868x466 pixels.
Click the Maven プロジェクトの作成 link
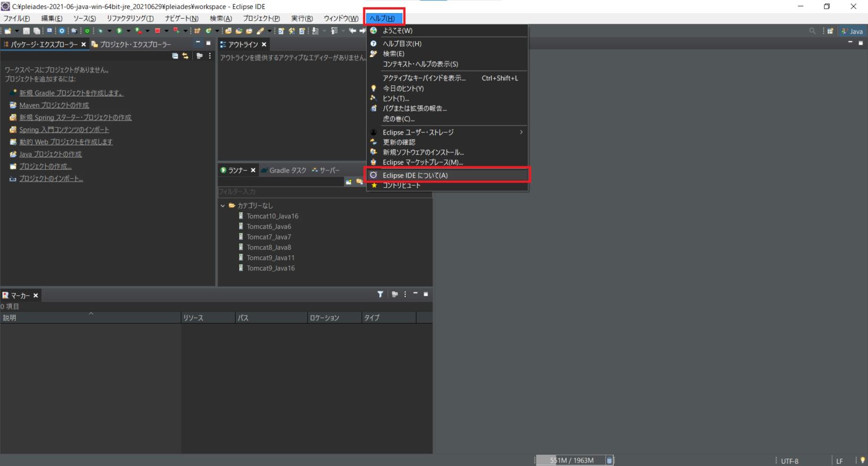(54, 105)
